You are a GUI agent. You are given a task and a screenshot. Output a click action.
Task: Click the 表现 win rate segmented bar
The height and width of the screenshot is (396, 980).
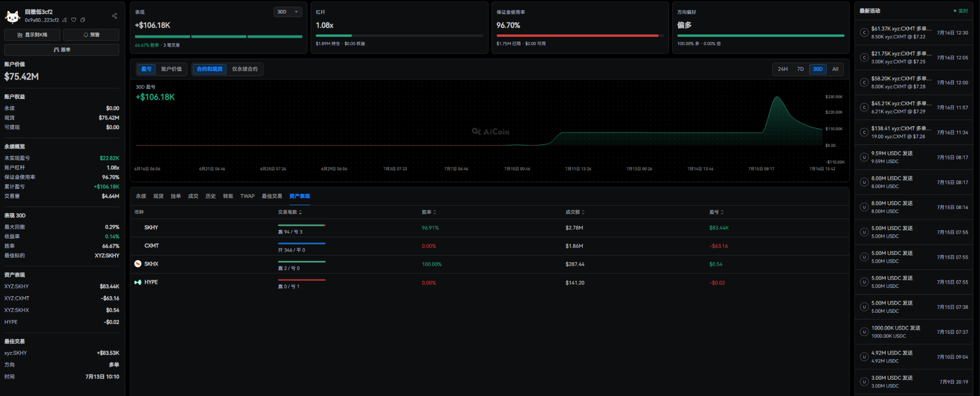pos(219,36)
